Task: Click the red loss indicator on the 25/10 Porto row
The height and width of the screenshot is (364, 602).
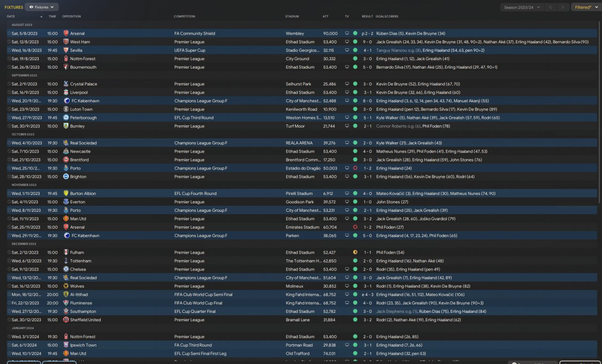Action: coord(355,168)
